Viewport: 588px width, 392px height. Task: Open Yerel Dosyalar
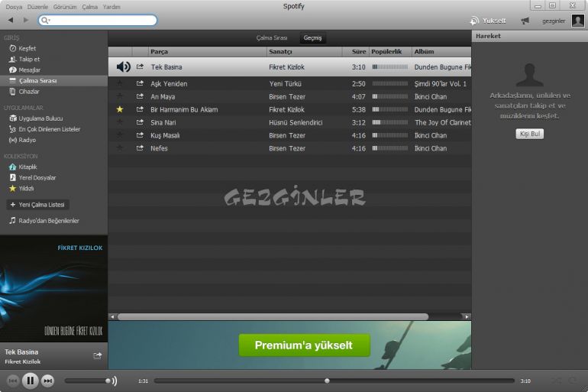(x=32, y=178)
